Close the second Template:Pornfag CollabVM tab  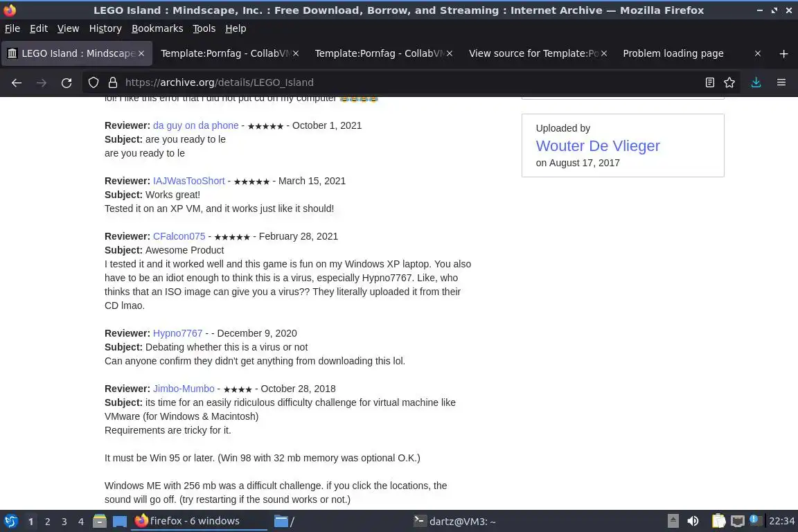(450, 53)
